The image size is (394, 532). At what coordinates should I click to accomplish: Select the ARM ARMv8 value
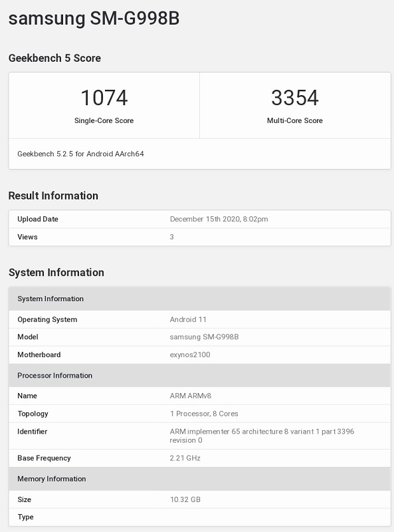[190, 396]
